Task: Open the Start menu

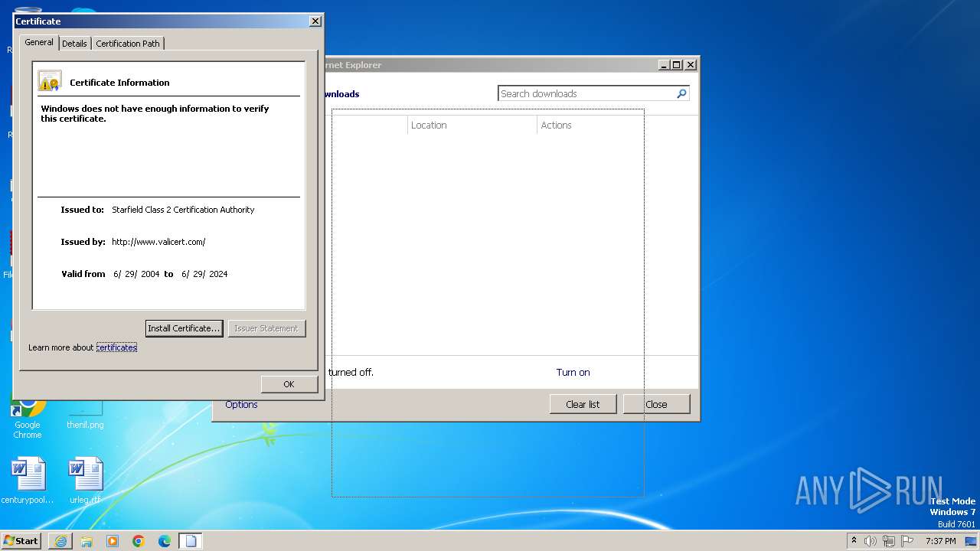Action: (x=21, y=541)
